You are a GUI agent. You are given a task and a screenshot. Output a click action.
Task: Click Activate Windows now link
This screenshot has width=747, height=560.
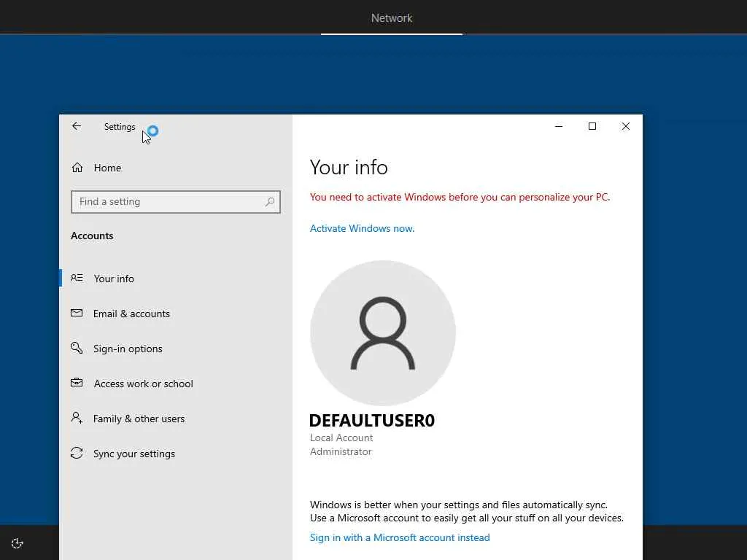pos(362,228)
